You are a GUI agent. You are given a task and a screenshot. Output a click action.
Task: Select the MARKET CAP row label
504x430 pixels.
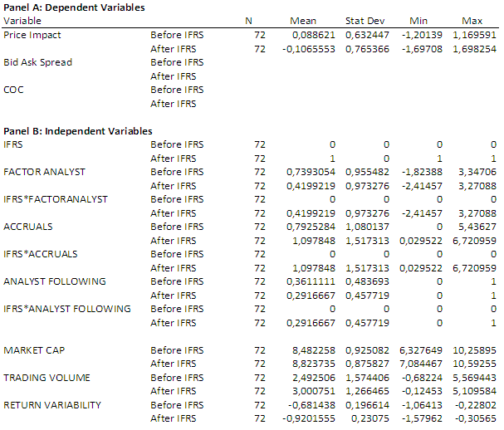[35, 349]
